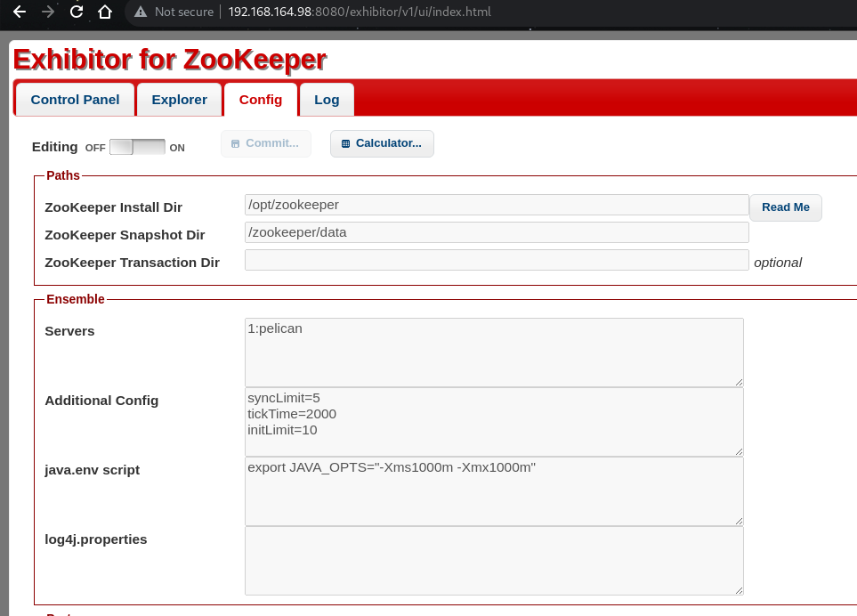Click the Commit... button
This screenshot has height=616, width=857.
pos(266,143)
